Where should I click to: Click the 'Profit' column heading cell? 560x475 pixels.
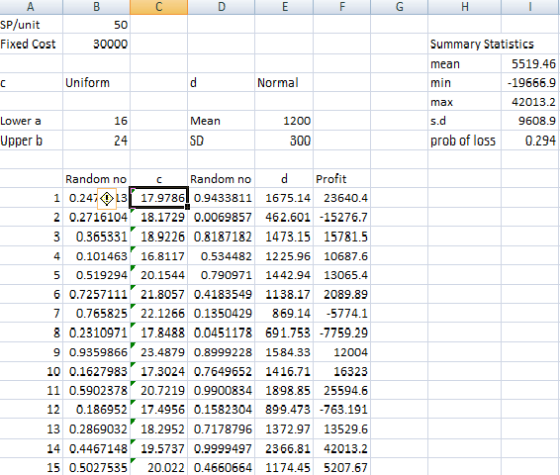click(x=342, y=179)
